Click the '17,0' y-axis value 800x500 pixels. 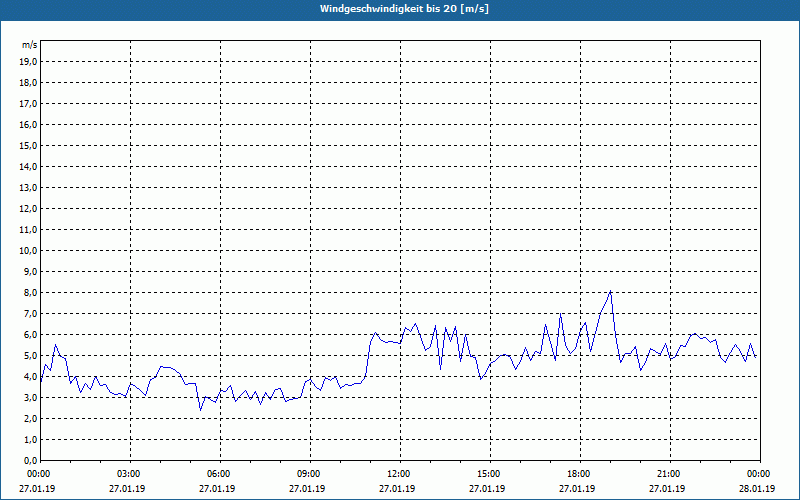28,104
